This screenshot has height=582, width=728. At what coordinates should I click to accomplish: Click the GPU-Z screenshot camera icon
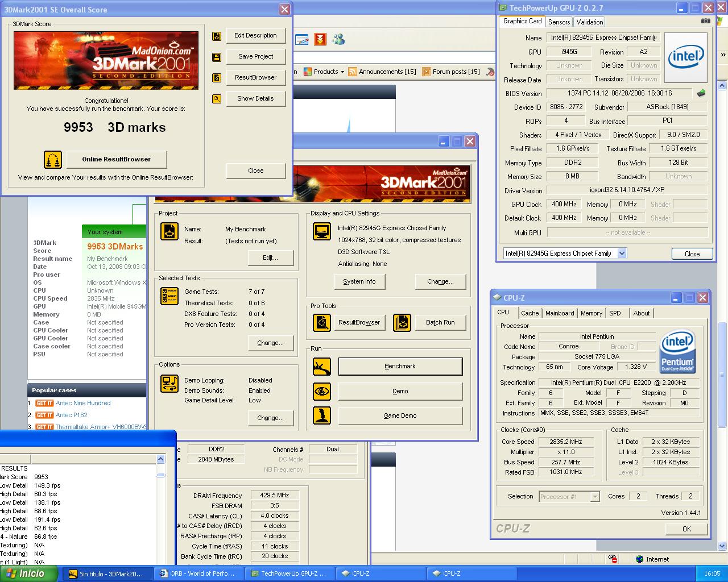tap(706, 21)
